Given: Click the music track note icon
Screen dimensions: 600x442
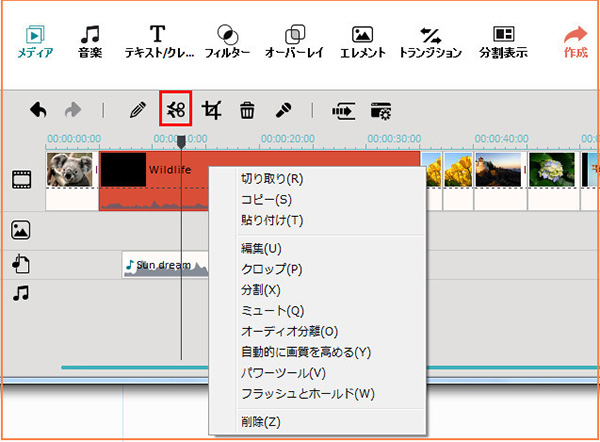Looking at the screenshot, I should 21,294.
